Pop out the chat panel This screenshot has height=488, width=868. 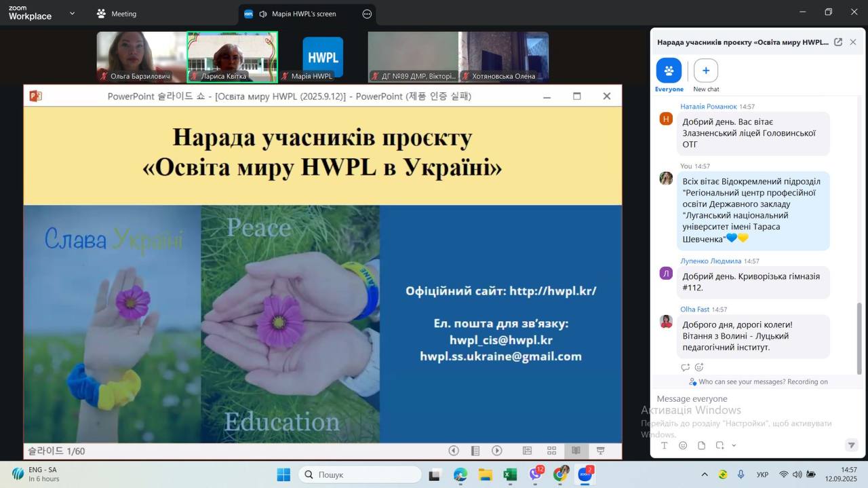coord(838,42)
